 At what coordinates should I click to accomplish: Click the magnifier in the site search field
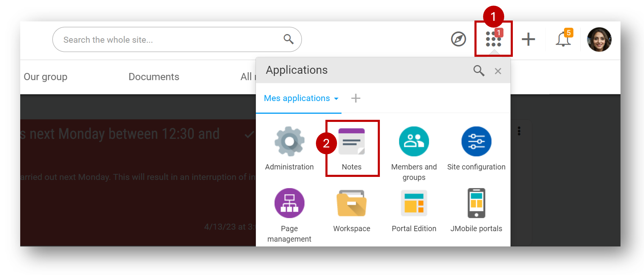[x=288, y=39]
